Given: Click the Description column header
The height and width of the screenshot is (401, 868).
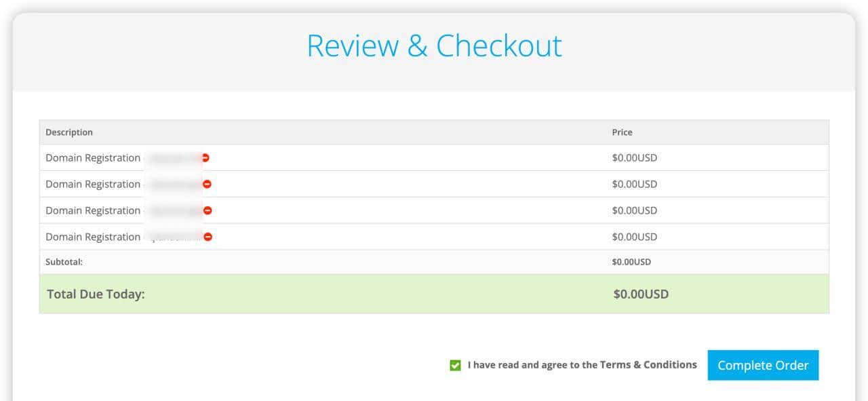Looking at the screenshot, I should 69,132.
